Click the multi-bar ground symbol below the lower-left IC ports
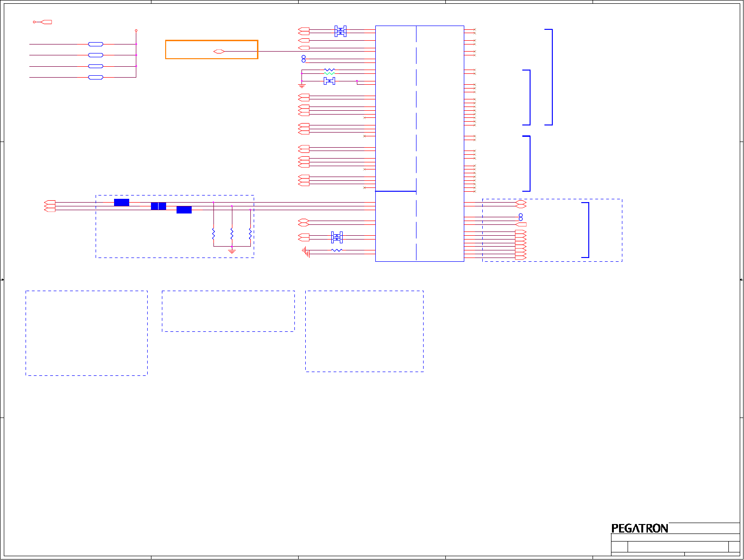Viewport: 744px width, 560px height. tap(306, 252)
